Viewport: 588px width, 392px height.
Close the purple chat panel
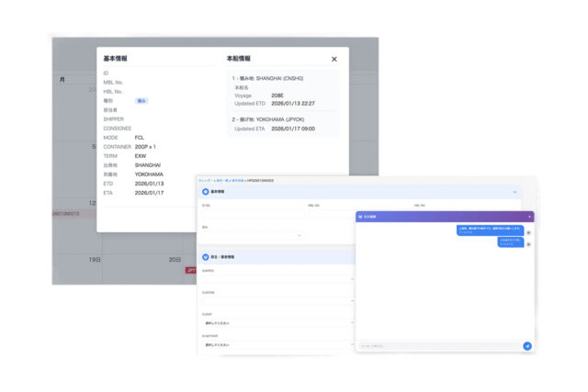529,217
